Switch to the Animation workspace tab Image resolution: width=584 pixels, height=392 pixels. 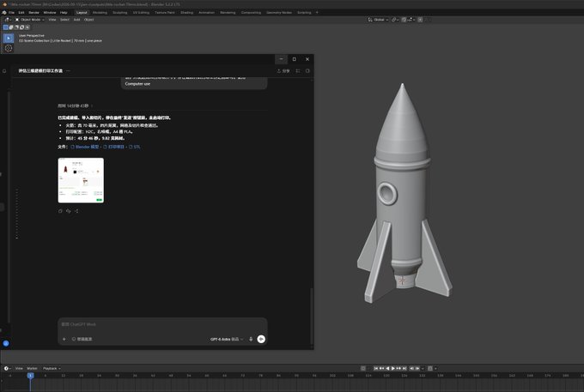(x=207, y=12)
